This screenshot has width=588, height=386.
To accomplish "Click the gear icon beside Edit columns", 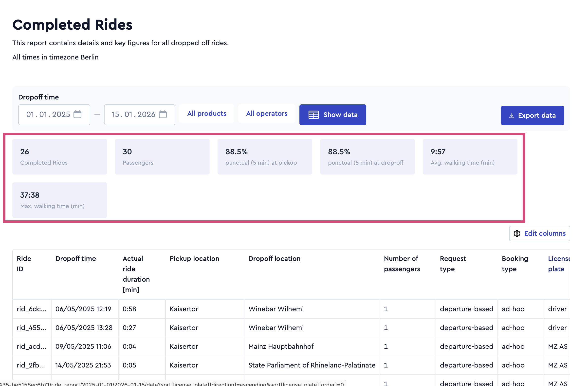I will point(517,233).
